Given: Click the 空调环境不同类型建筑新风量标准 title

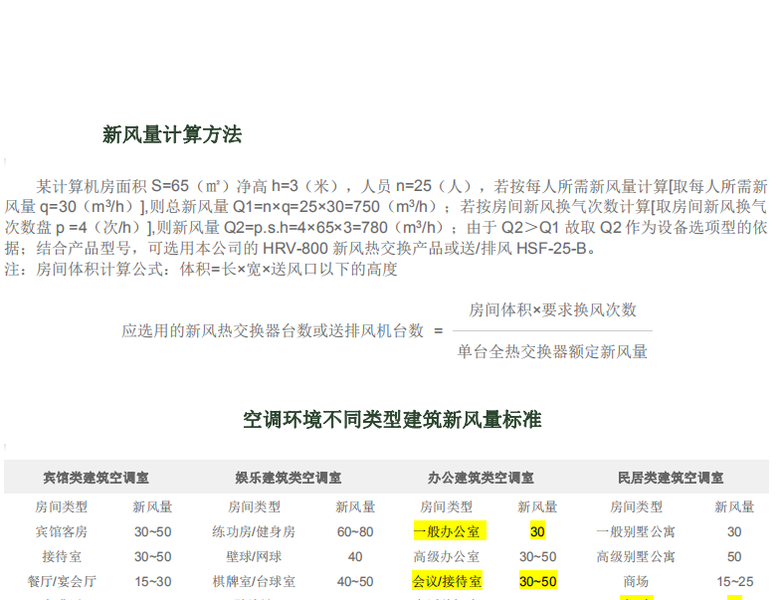Looking at the screenshot, I should 392,419.
